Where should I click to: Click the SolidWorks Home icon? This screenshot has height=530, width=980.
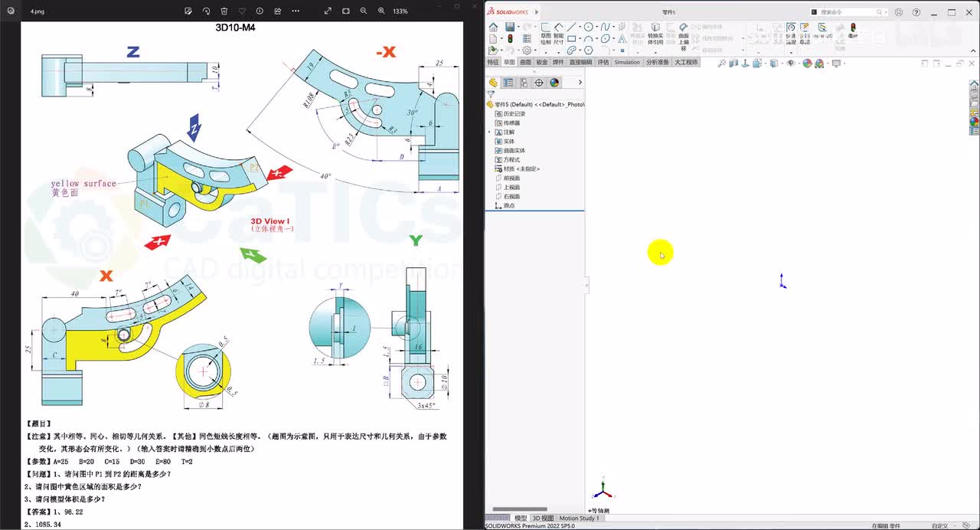click(x=493, y=27)
